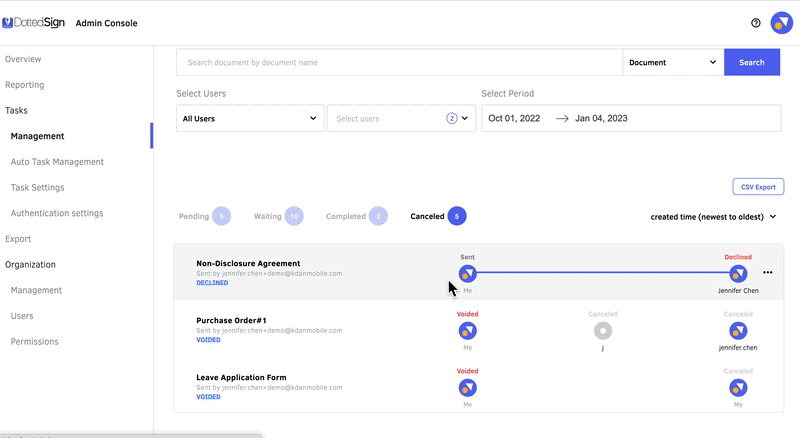This screenshot has height=438, width=800.
Task: Click the Voided avatar in Leave Application Form
Action: pyautogui.click(x=467, y=388)
